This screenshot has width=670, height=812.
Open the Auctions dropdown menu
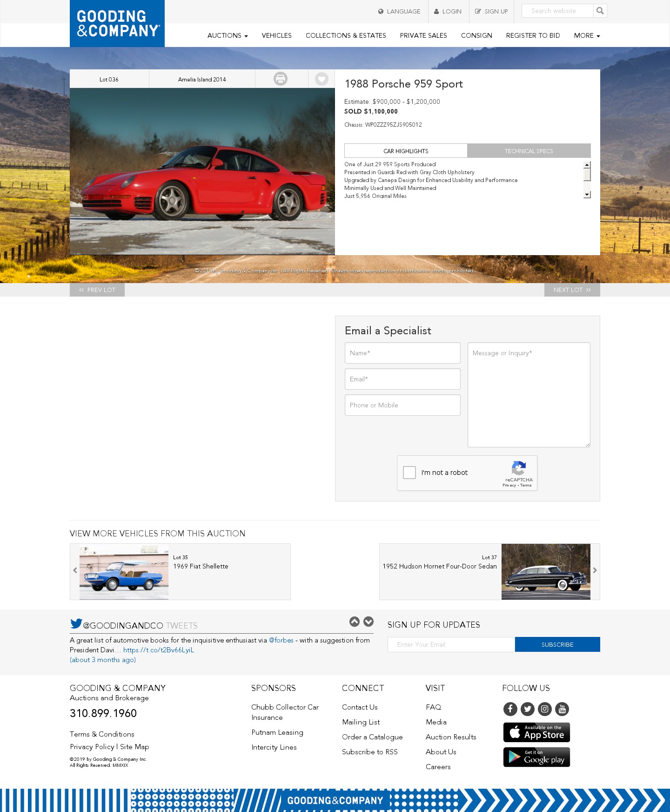228,35
